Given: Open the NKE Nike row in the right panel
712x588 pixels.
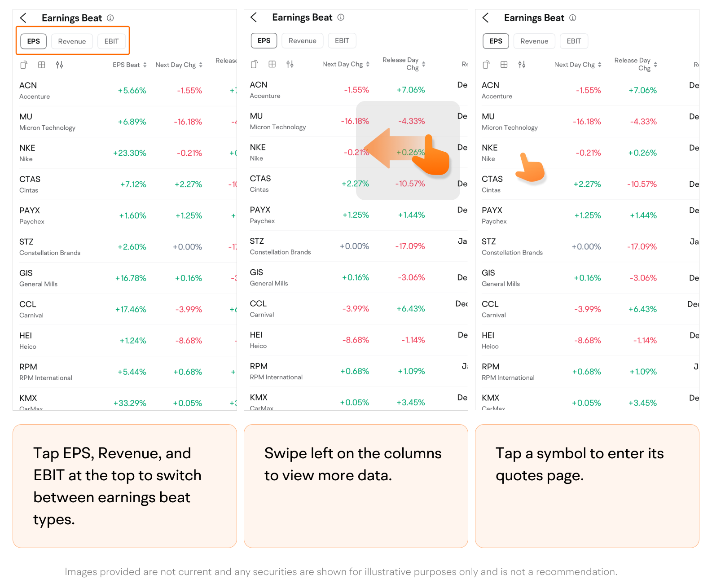Looking at the screenshot, I should pos(490,153).
